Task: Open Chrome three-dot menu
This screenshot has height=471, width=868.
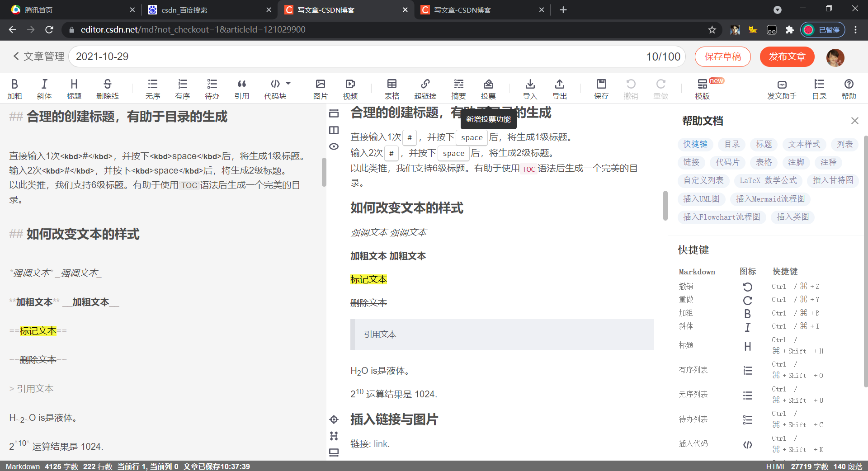Action: (855, 30)
